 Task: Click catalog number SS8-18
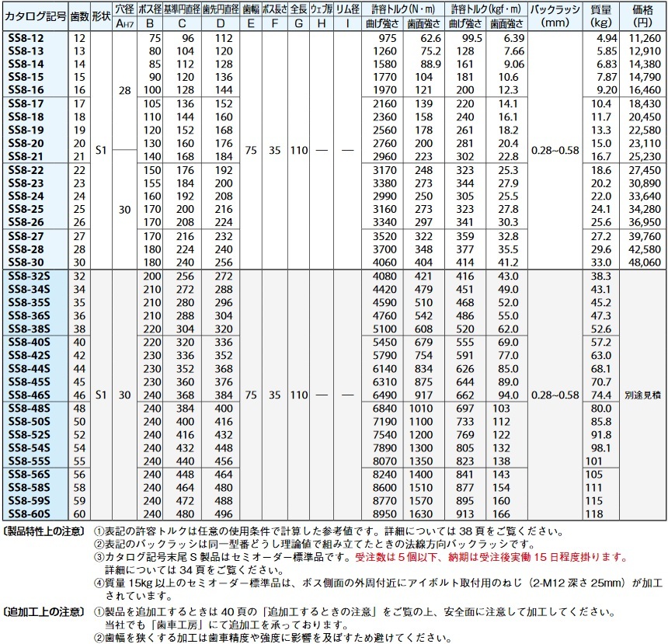26,117
